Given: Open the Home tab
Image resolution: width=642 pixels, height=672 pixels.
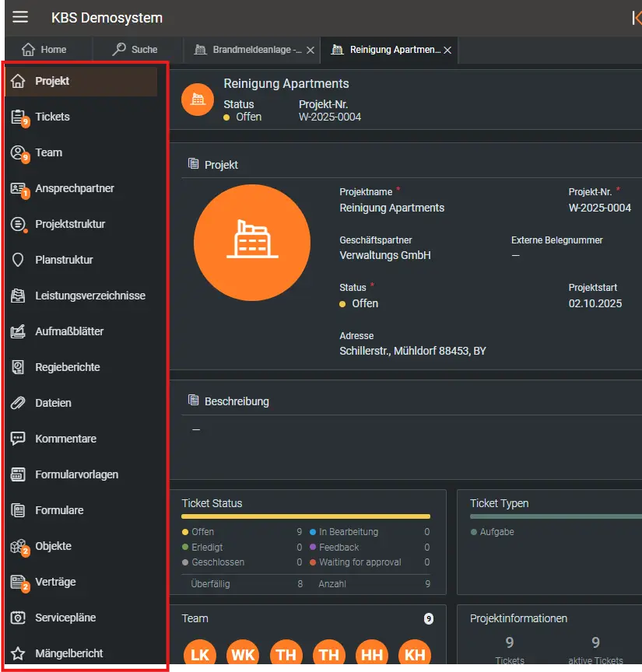Looking at the screenshot, I should (x=44, y=50).
